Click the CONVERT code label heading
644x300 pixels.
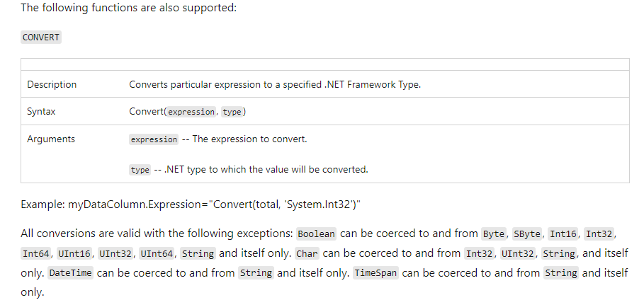[40, 37]
